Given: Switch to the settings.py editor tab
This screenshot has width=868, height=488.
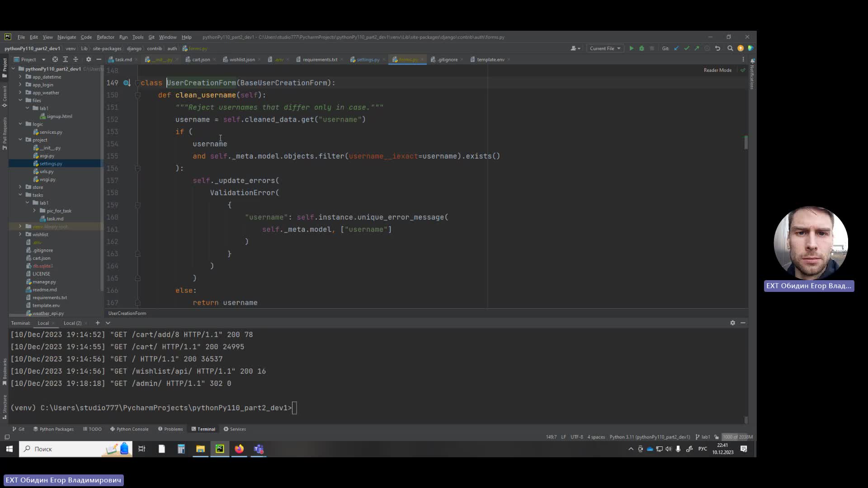Looking at the screenshot, I should (x=368, y=59).
